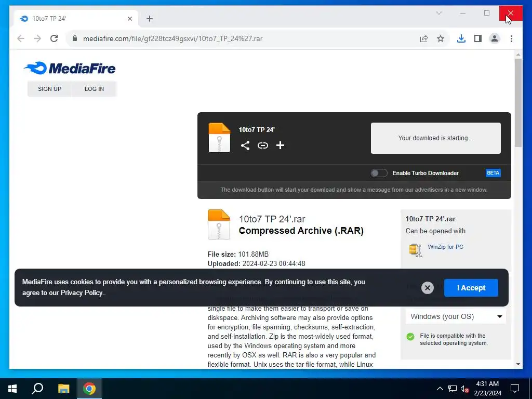The height and width of the screenshot is (399, 532).
Task: Select the 10to7 TP 24' browser tab
Action: click(76, 19)
